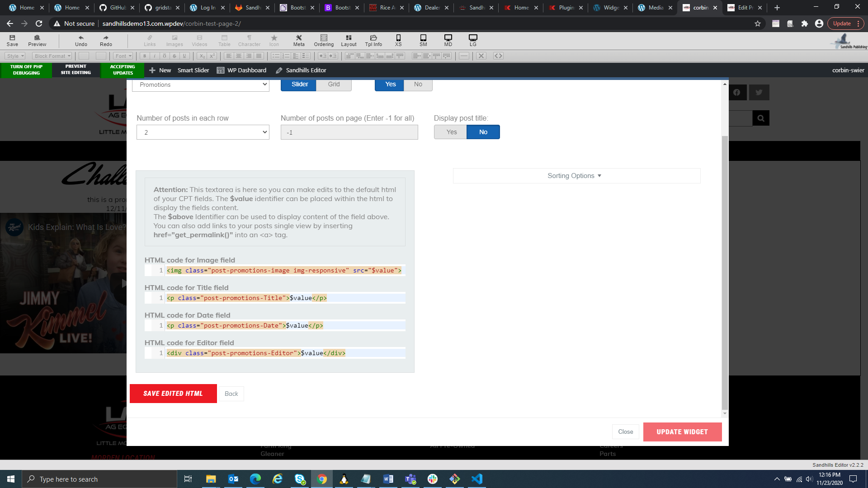Set Display post title to No

[x=483, y=132]
